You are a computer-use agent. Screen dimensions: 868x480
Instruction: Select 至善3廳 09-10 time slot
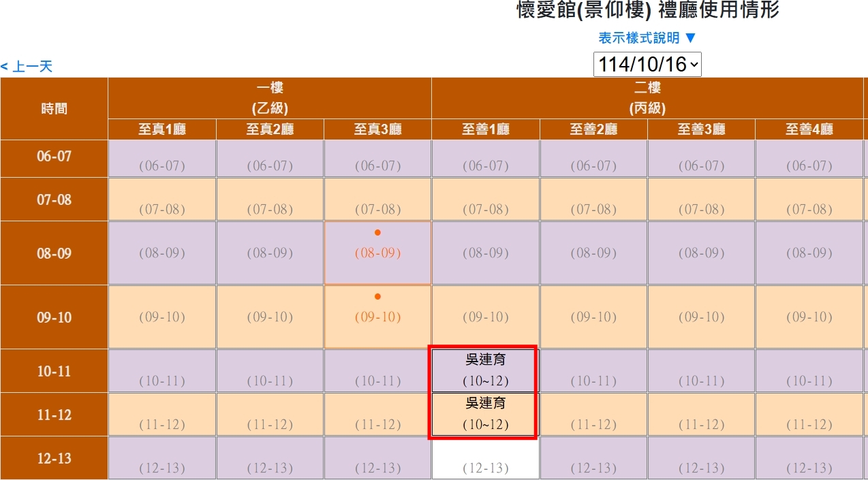(701, 317)
